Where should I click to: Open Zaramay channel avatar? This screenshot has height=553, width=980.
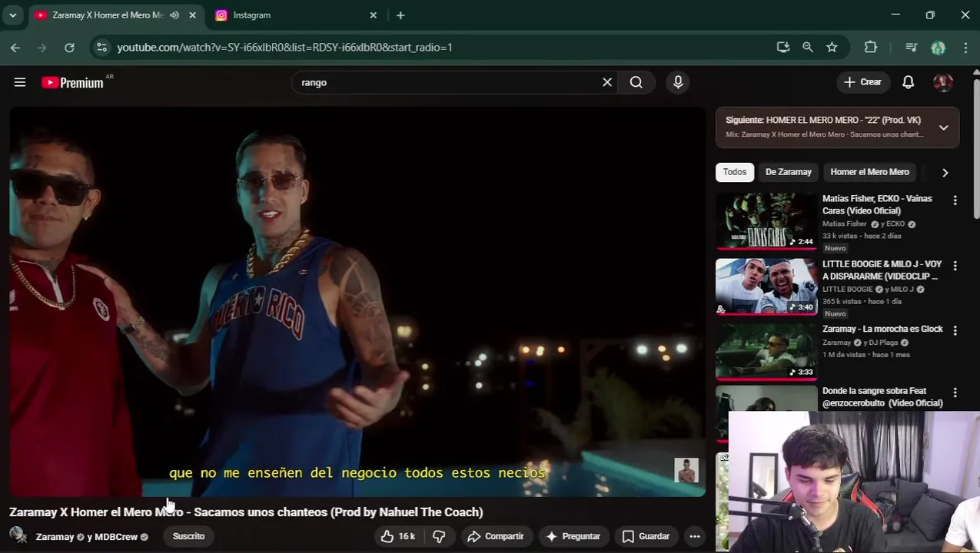[18, 535]
